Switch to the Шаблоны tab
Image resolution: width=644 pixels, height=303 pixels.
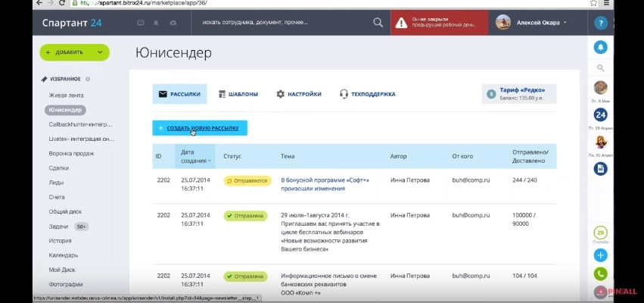click(238, 94)
